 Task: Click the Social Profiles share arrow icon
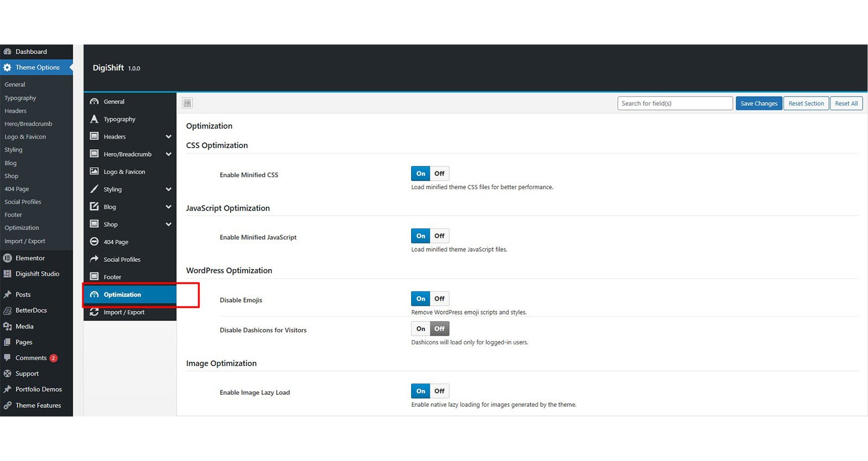94,259
